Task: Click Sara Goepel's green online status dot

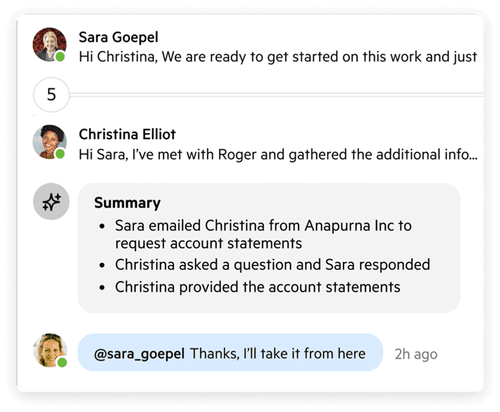Action: tap(60, 57)
